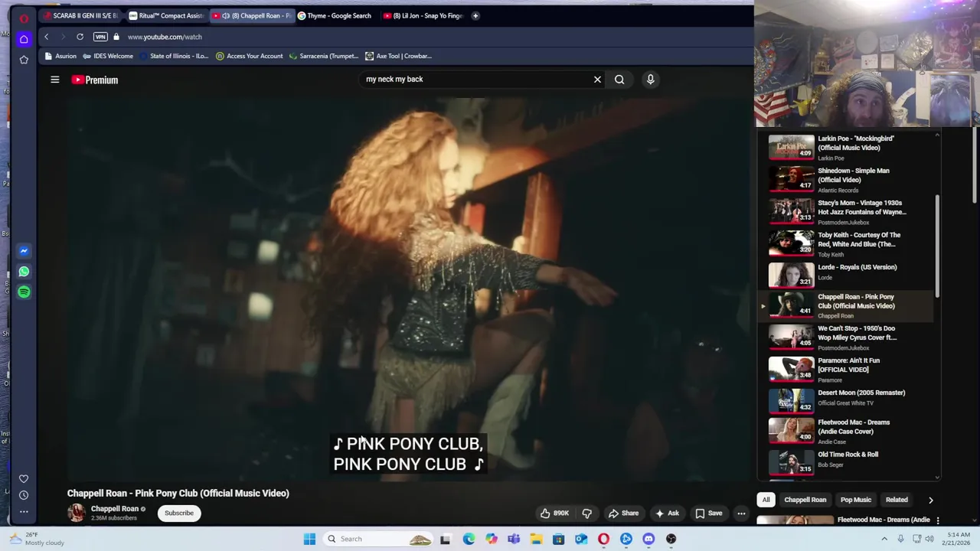Go back using the browser back arrow
This screenshot has height=551, width=980.
46,37
